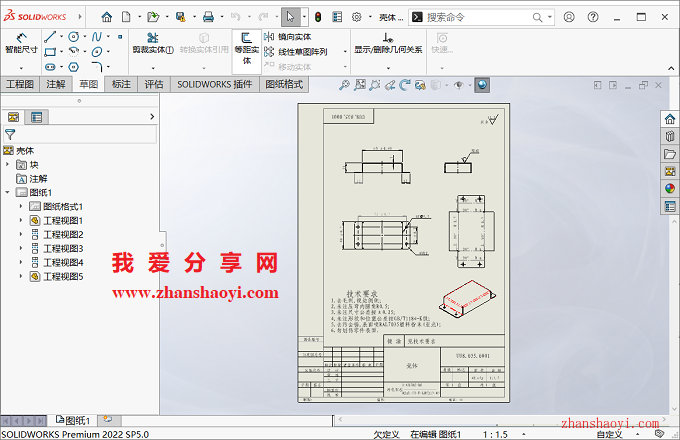The height and width of the screenshot is (440, 680).
Task: Expand the 工程视图3 tree node
Action: click(x=20, y=248)
